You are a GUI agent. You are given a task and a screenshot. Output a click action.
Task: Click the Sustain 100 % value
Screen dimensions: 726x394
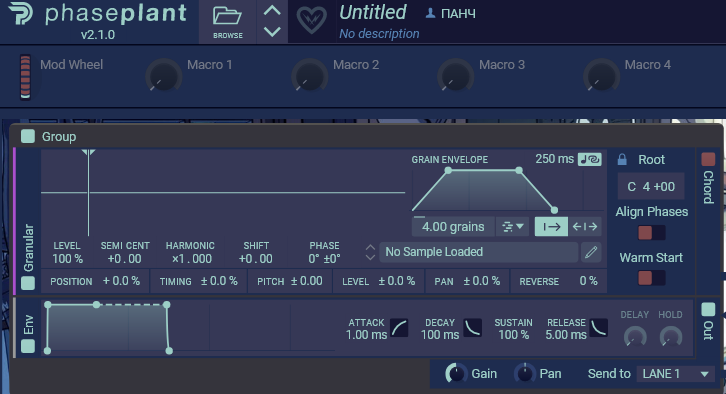click(x=513, y=335)
